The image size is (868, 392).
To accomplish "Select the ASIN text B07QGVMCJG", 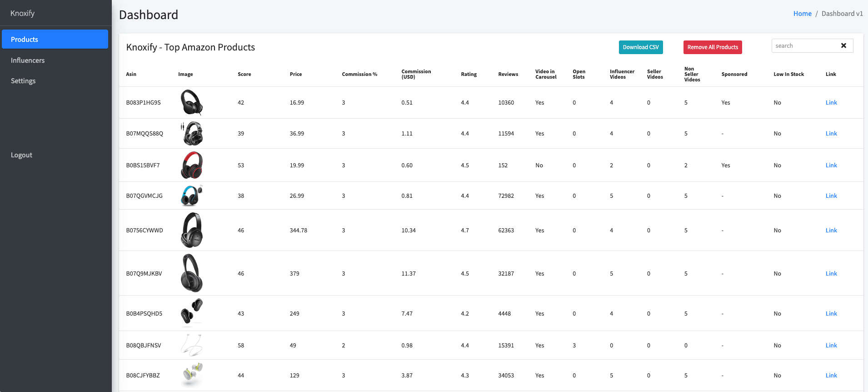I will click(x=144, y=196).
